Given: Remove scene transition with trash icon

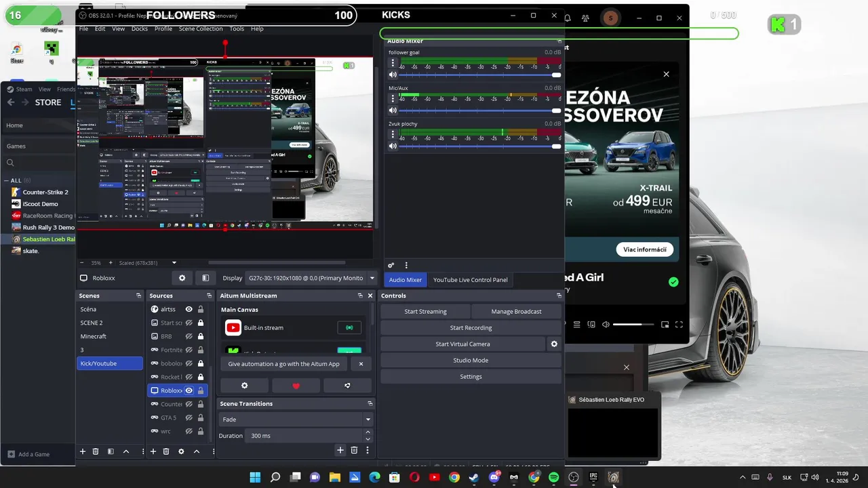Looking at the screenshot, I should coord(354,450).
